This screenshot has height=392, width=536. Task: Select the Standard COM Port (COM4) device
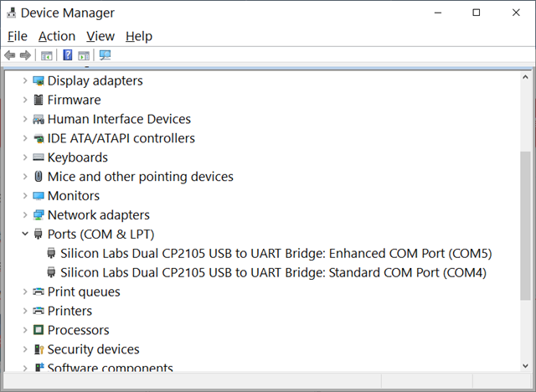pos(273,273)
